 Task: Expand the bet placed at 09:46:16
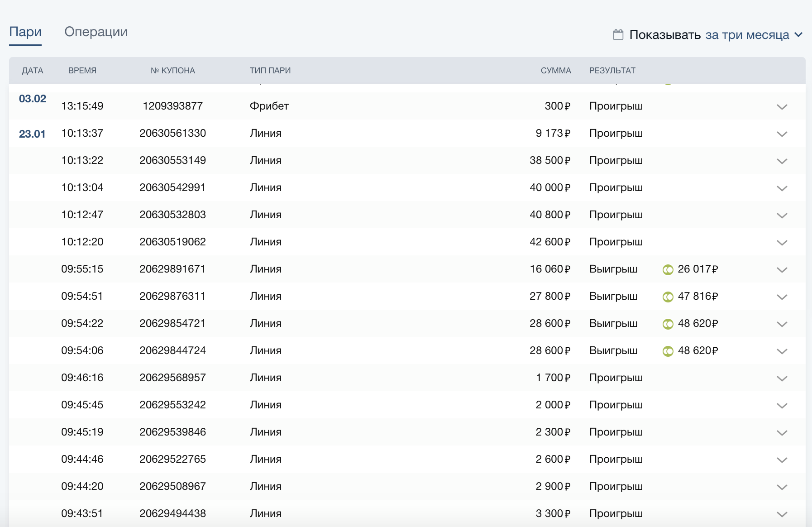coord(782,378)
